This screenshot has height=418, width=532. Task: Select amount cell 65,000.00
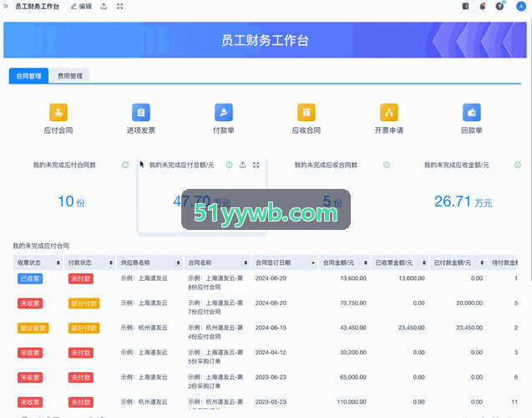point(352,377)
